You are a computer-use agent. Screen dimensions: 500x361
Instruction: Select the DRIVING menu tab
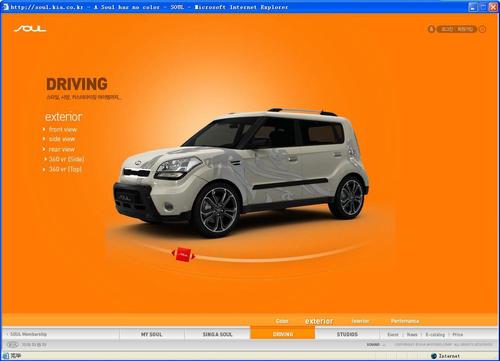pyautogui.click(x=283, y=334)
